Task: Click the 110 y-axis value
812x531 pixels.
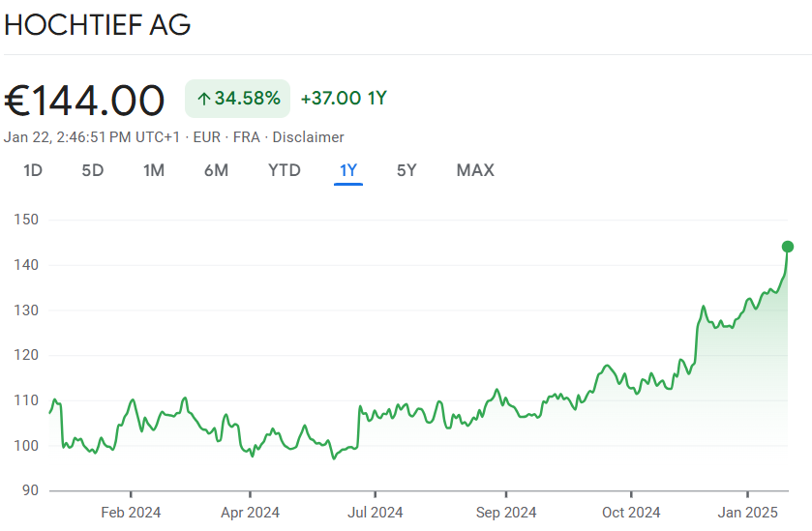Action: click(x=26, y=400)
